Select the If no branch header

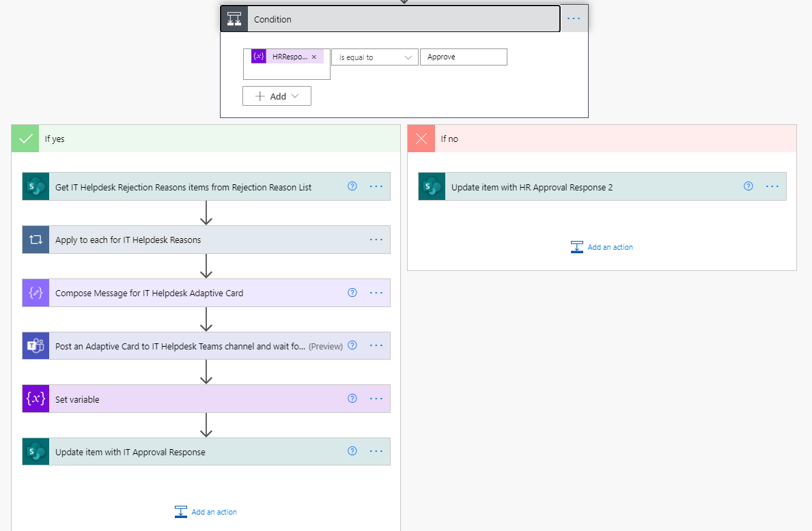point(602,139)
